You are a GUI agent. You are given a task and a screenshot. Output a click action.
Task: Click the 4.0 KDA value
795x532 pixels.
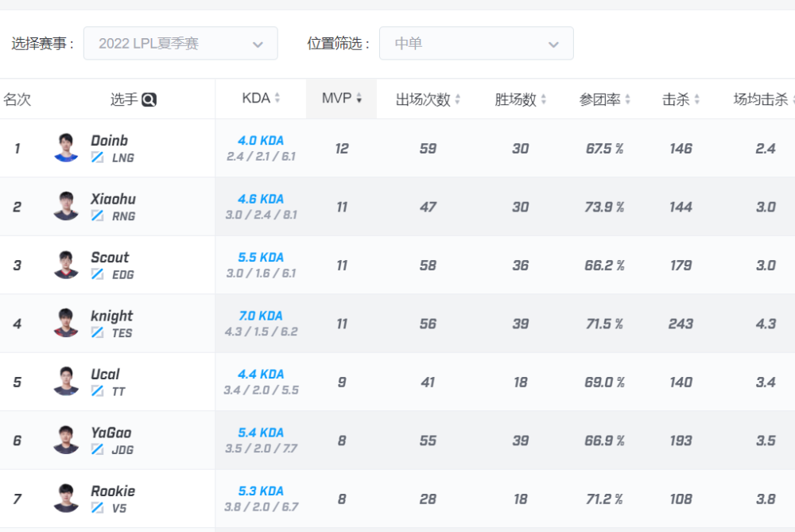(x=261, y=141)
